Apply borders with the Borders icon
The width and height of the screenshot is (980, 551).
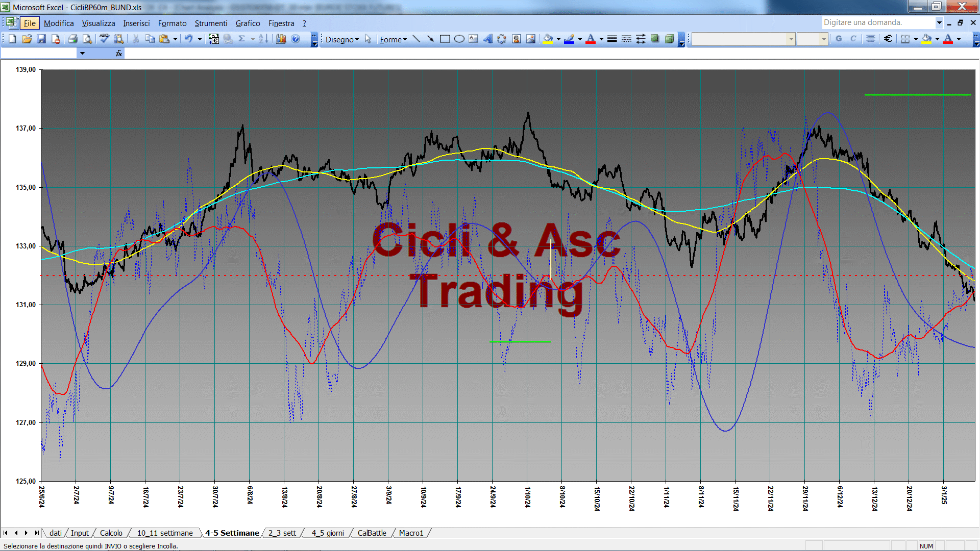pyautogui.click(x=905, y=39)
